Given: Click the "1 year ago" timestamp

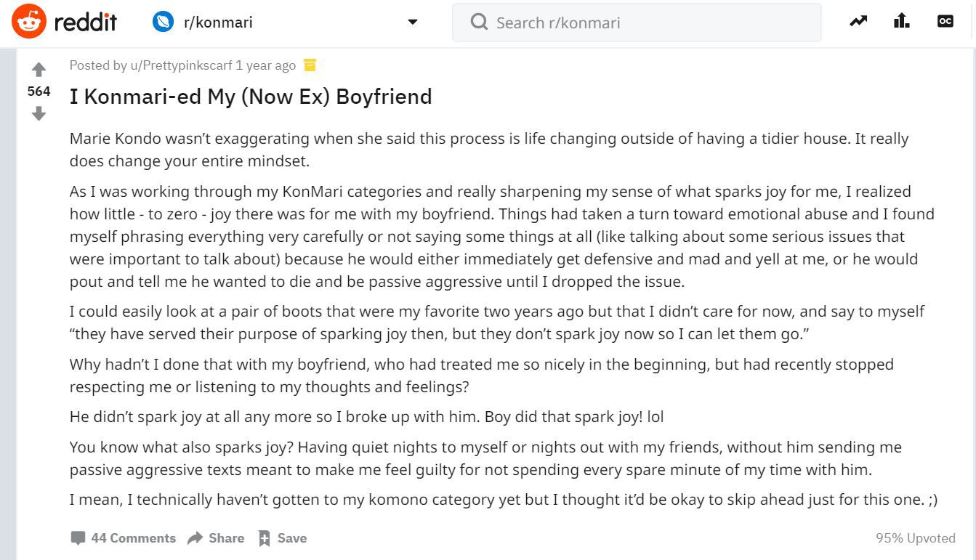Looking at the screenshot, I should pyautogui.click(x=265, y=65).
